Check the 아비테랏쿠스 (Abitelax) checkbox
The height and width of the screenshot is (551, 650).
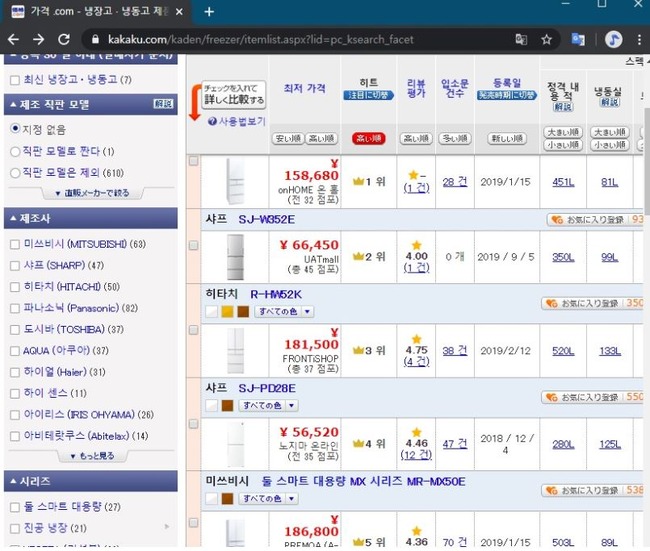[x=15, y=436]
